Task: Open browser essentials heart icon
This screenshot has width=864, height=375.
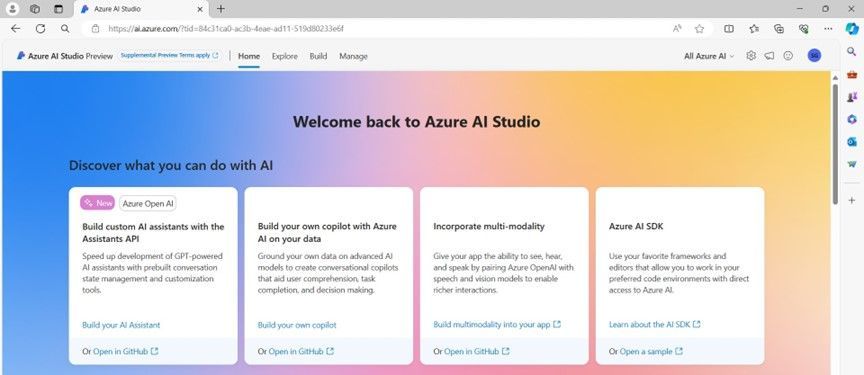Action: click(804, 29)
